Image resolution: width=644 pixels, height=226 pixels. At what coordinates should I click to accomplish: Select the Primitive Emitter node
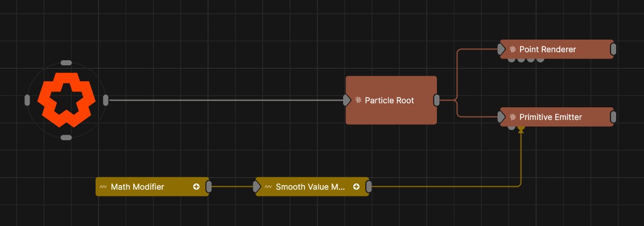pyautogui.click(x=556, y=117)
